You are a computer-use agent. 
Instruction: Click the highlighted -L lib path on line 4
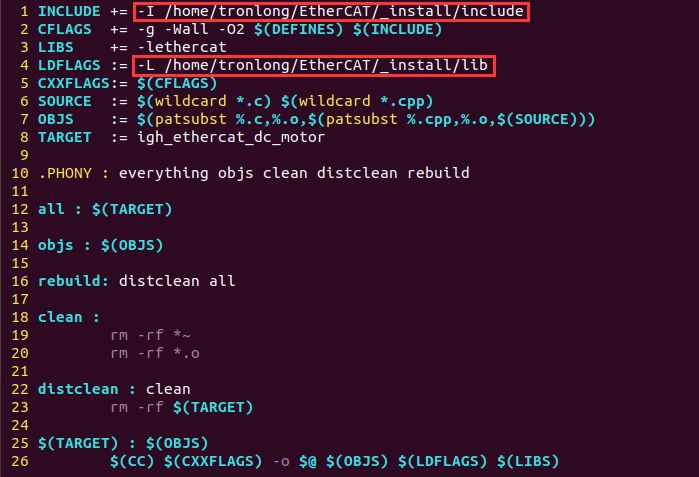coord(314,66)
